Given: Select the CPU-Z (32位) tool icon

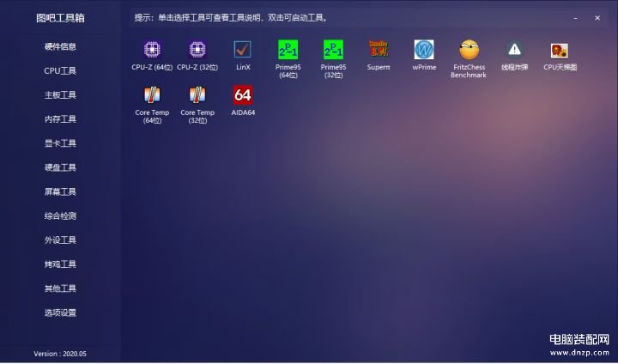Looking at the screenshot, I should point(197,50).
